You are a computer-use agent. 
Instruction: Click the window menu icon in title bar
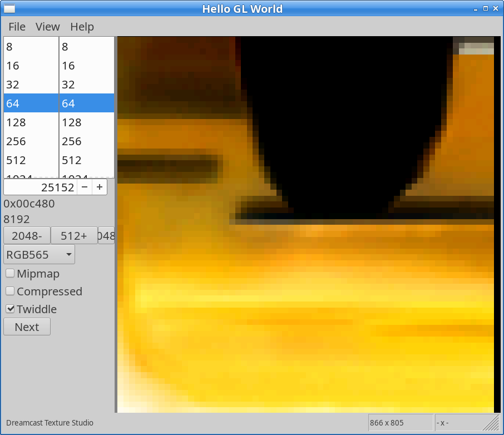[x=9, y=9]
